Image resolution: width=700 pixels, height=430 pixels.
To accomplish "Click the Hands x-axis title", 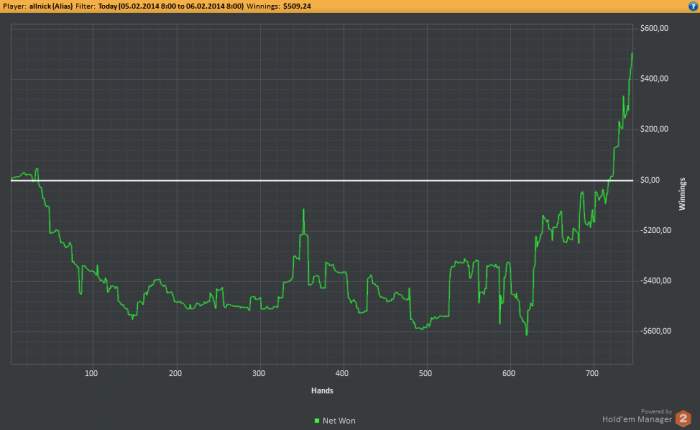I will coord(322,391).
